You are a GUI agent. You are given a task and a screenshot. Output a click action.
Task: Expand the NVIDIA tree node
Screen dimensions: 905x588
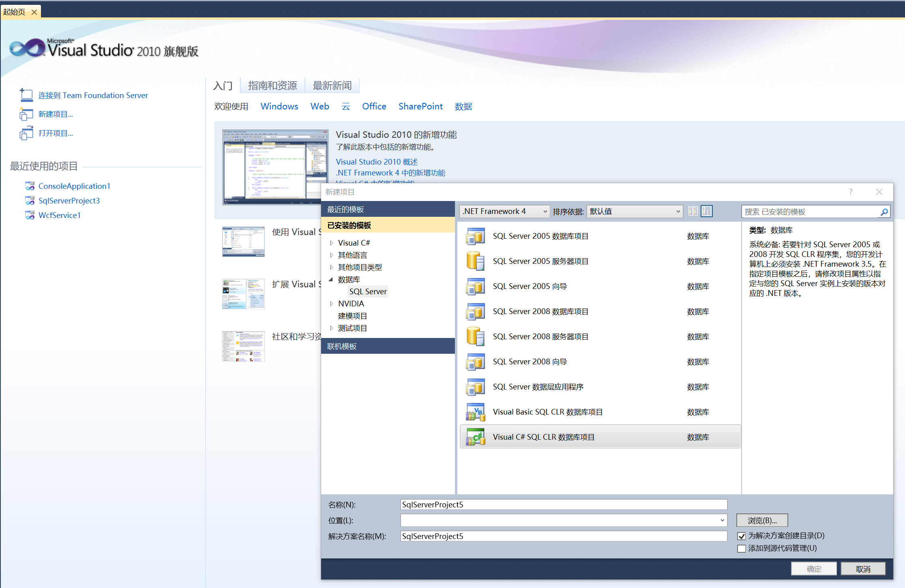point(332,304)
